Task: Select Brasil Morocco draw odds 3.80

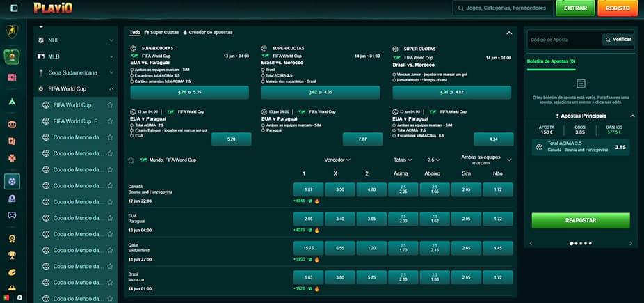Action: tap(340, 277)
